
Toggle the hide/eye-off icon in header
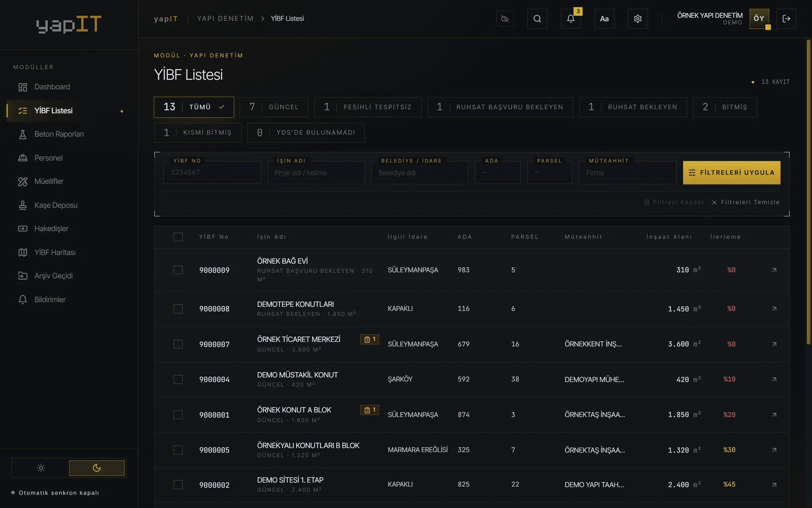point(505,19)
